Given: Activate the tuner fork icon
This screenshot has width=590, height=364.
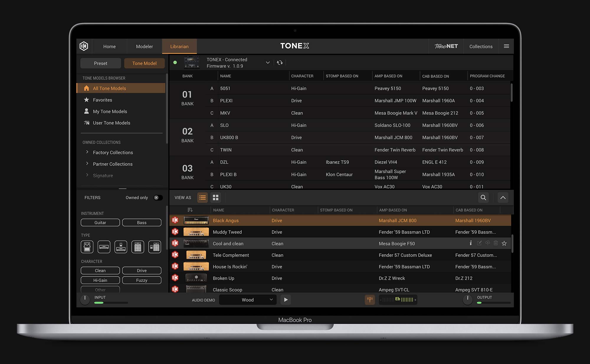Looking at the screenshot, I should coord(370,300).
